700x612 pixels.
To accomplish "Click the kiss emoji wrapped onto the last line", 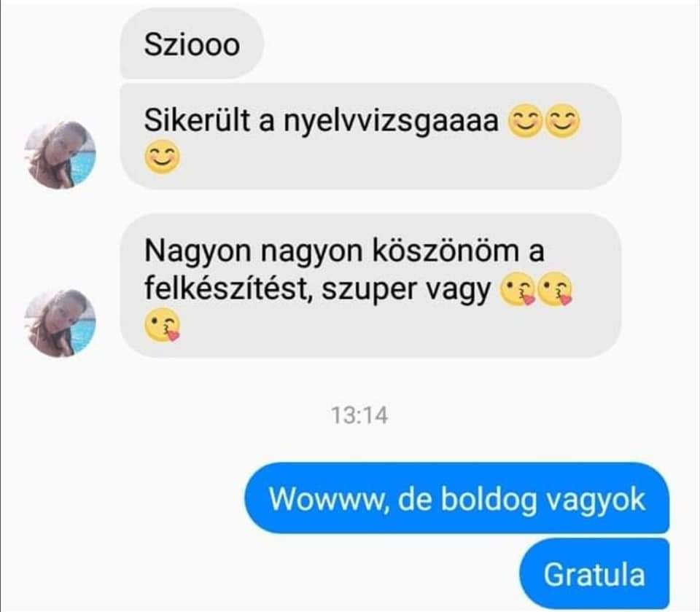I will (x=163, y=325).
